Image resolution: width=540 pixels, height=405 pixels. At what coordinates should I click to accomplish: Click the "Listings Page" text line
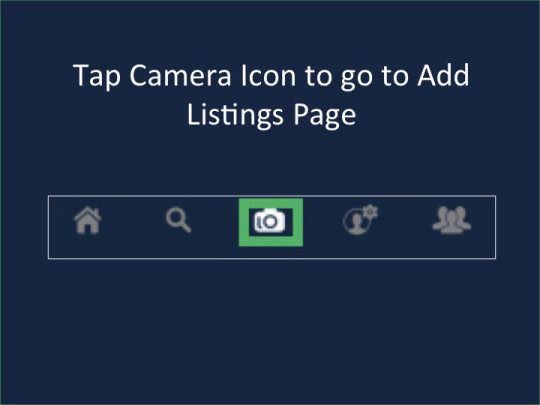271,115
